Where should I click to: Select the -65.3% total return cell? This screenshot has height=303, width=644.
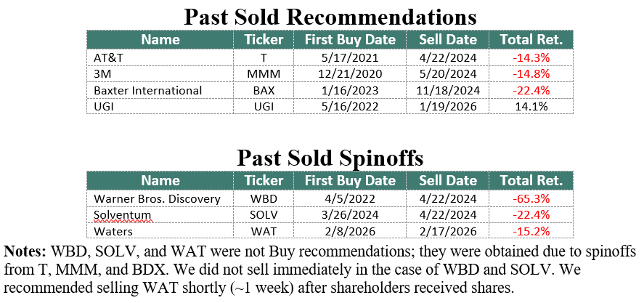point(532,198)
